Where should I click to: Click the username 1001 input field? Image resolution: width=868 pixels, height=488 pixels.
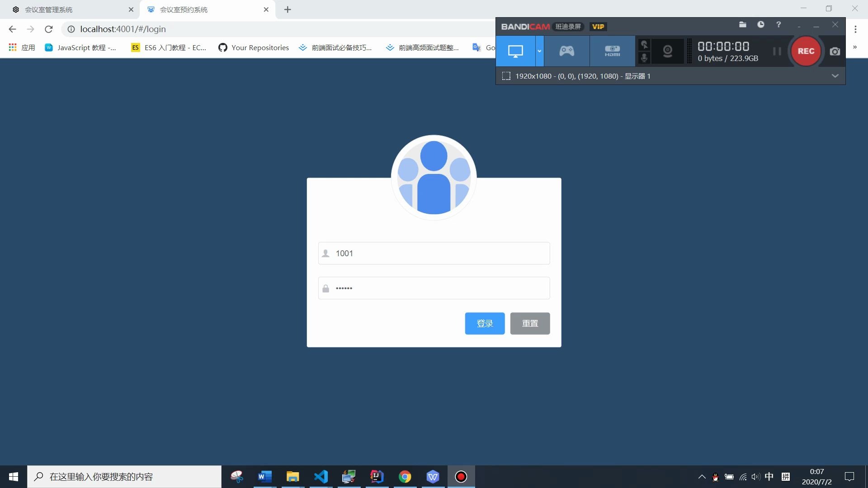tap(434, 253)
